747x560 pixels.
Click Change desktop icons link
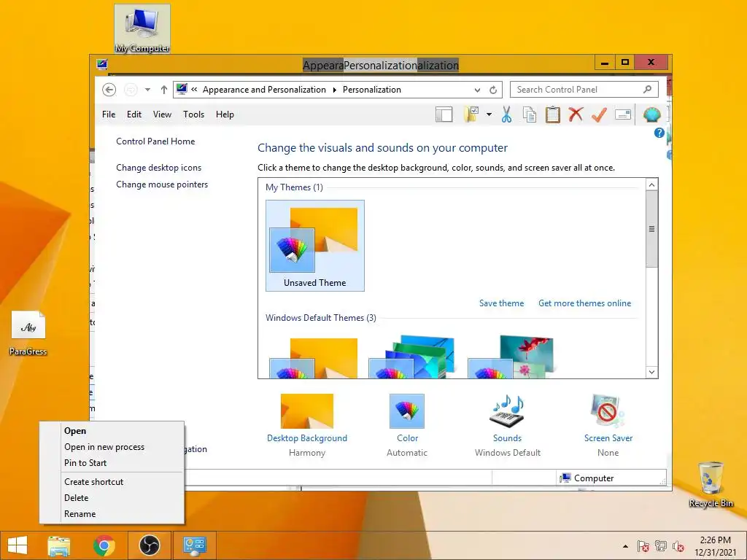[158, 168]
